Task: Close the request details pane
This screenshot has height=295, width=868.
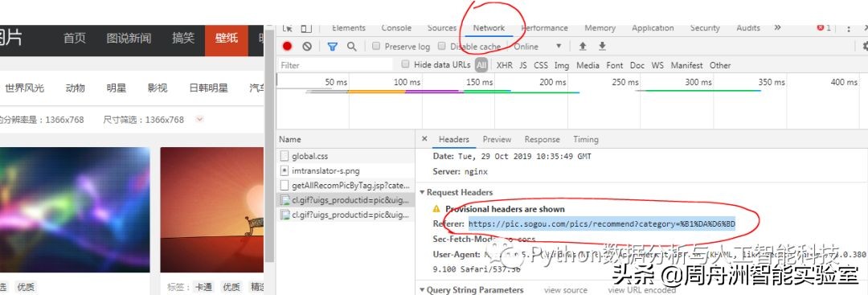Action: click(x=424, y=139)
